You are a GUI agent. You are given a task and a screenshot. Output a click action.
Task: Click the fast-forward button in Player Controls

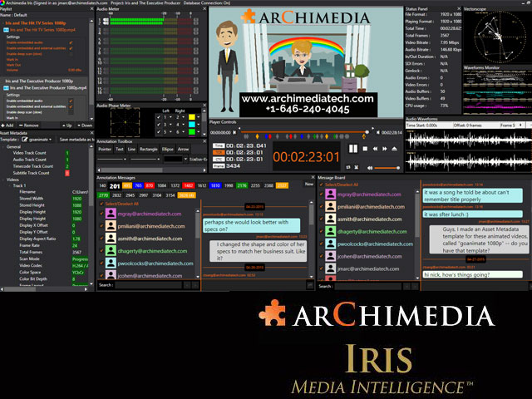(x=385, y=149)
